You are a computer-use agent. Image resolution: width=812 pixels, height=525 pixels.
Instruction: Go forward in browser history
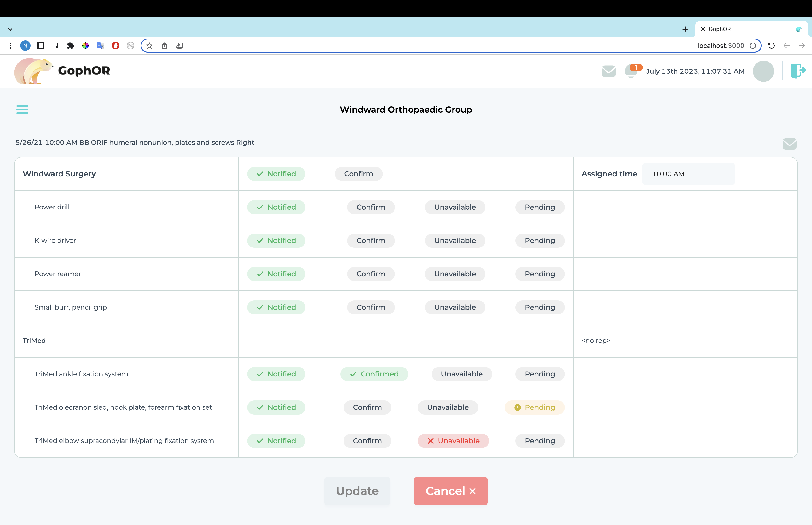click(x=801, y=46)
